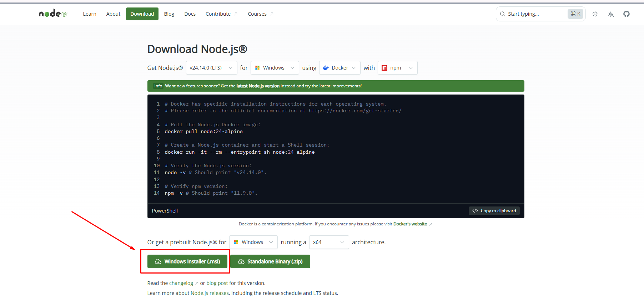Click the external arrow beside Courses

(272, 14)
